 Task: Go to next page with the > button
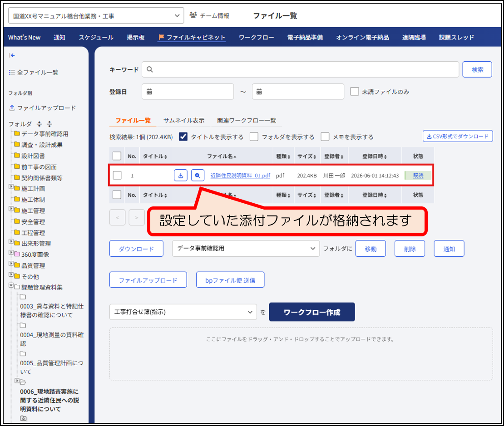pyautogui.click(x=137, y=217)
